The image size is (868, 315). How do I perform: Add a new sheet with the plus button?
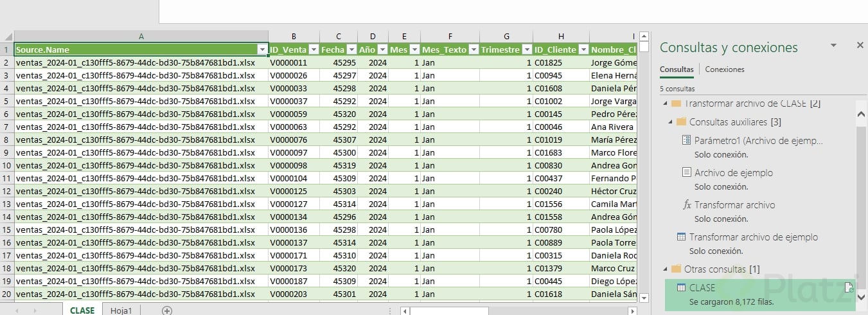tap(167, 310)
